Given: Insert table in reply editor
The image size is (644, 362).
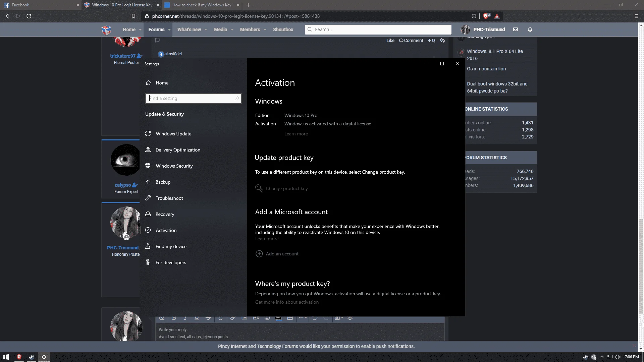Looking at the screenshot, I should [290, 318].
